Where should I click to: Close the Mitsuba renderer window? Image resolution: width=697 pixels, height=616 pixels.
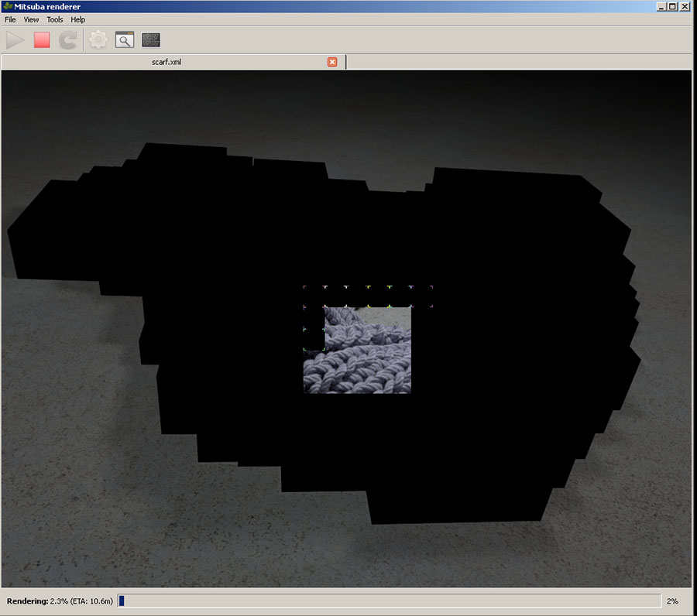685,6
